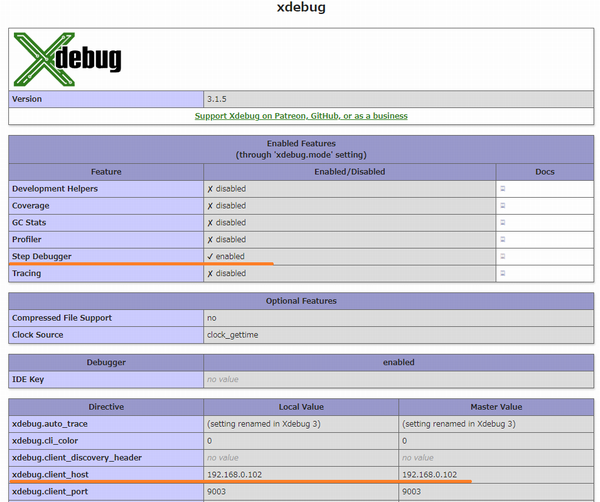Open the docs icon for Profiler
This screenshot has height=502, width=600.
[x=503, y=239]
